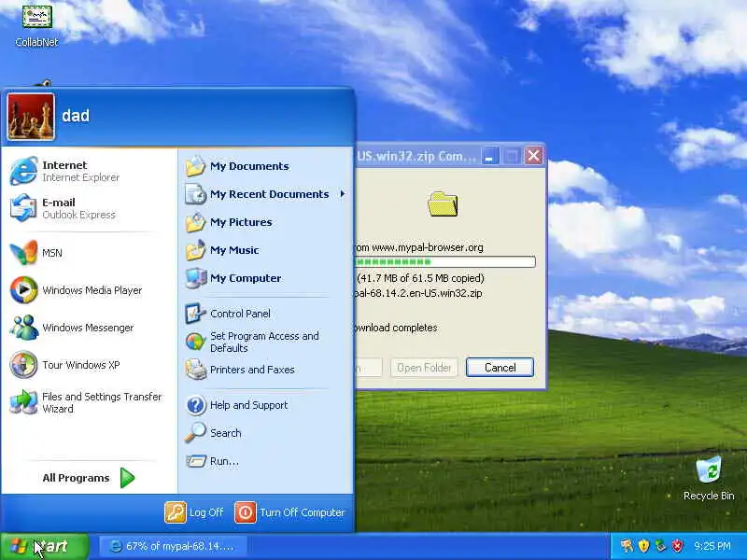Viewport: 747px width, 560px height.
Task: Expand My Recent Documents submenu arrow
Action: [343, 194]
